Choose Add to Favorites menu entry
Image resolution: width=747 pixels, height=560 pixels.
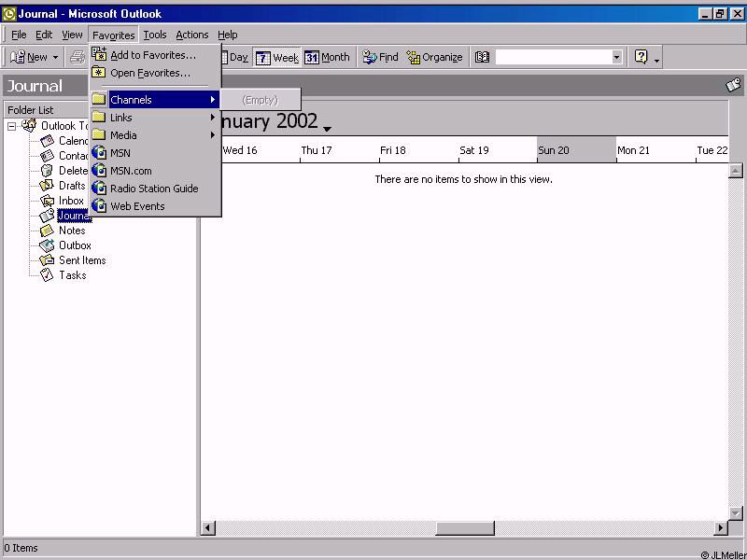coord(152,55)
